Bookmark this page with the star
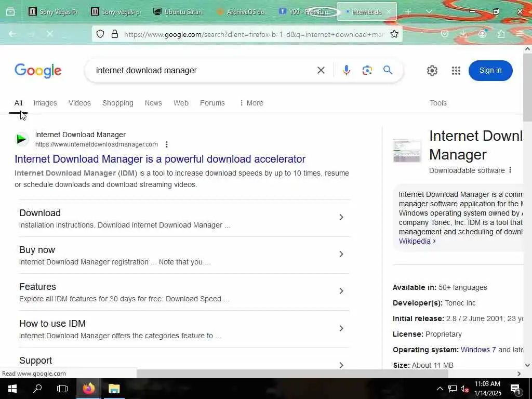Screen dimensions: 532x399 click(x=394, y=34)
